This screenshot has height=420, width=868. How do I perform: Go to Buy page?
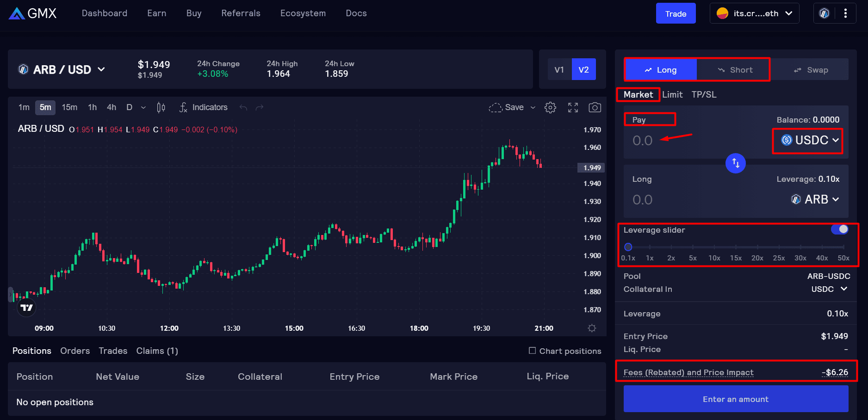click(x=194, y=13)
